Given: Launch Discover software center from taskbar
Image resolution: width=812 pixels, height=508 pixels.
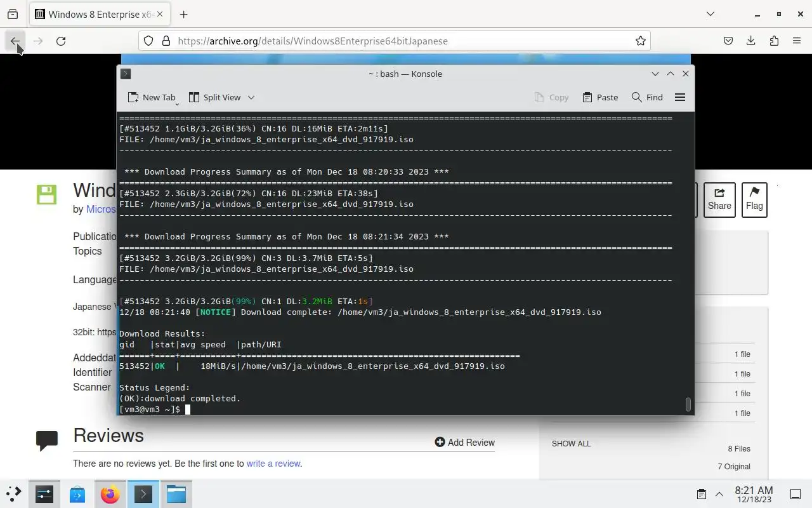Looking at the screenshot, I should point(77,493).
